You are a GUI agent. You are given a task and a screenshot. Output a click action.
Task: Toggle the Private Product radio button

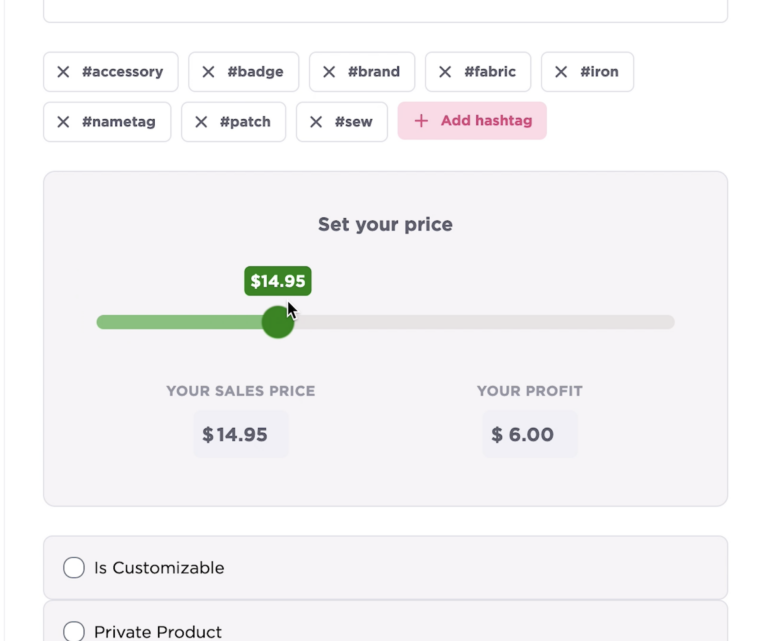[74, 631]
